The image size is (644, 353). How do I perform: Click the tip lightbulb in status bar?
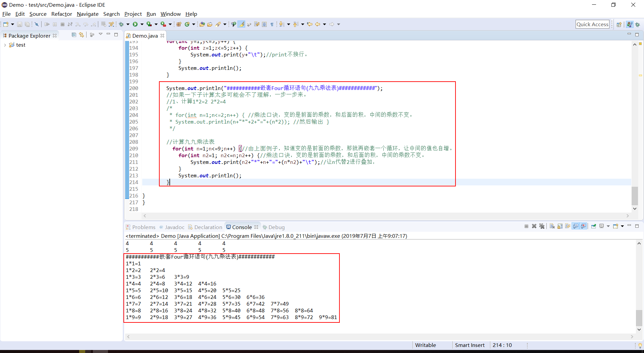pos(640,345)
